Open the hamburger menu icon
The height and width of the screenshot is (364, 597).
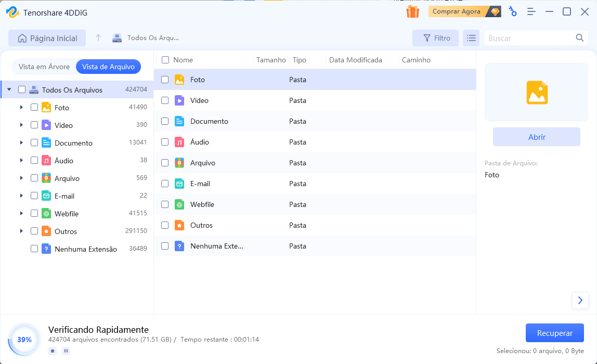tap(531, 11)
